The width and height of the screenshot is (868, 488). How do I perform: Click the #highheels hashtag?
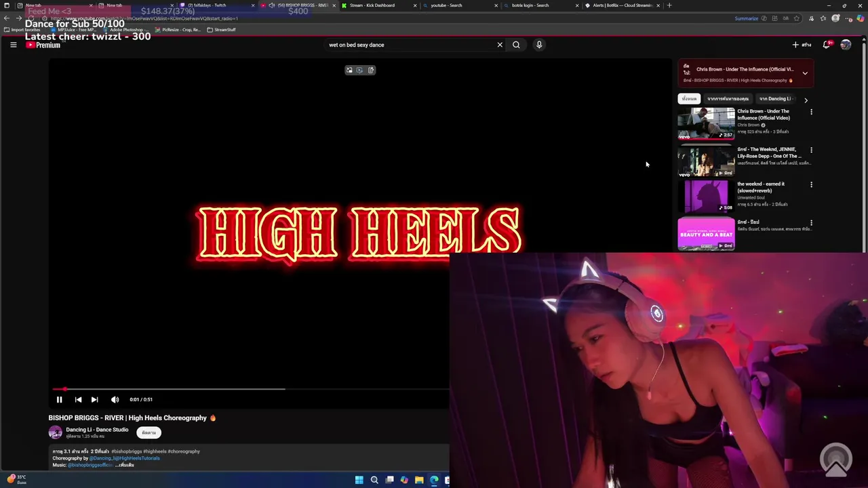(x=155, y=451)
